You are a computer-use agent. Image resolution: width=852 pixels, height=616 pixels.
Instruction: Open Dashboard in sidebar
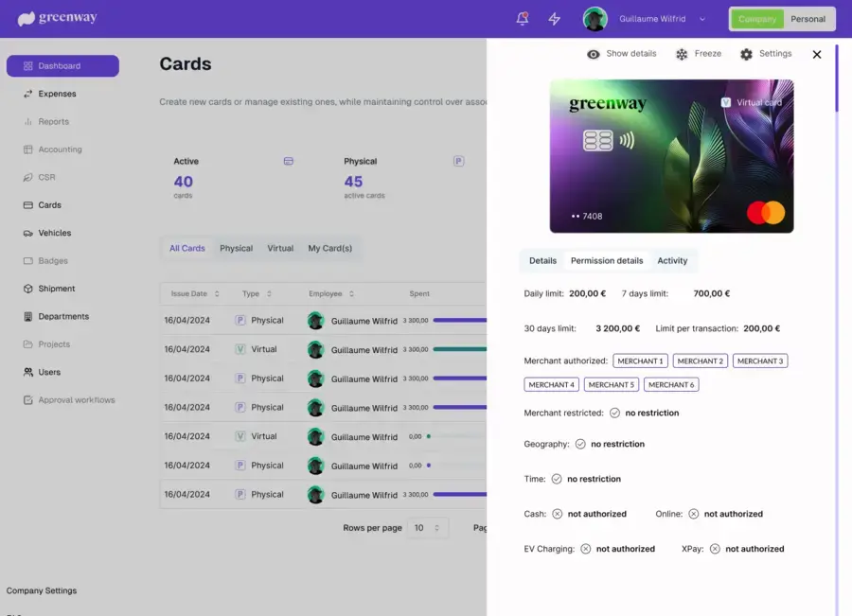tap(63, 65)
